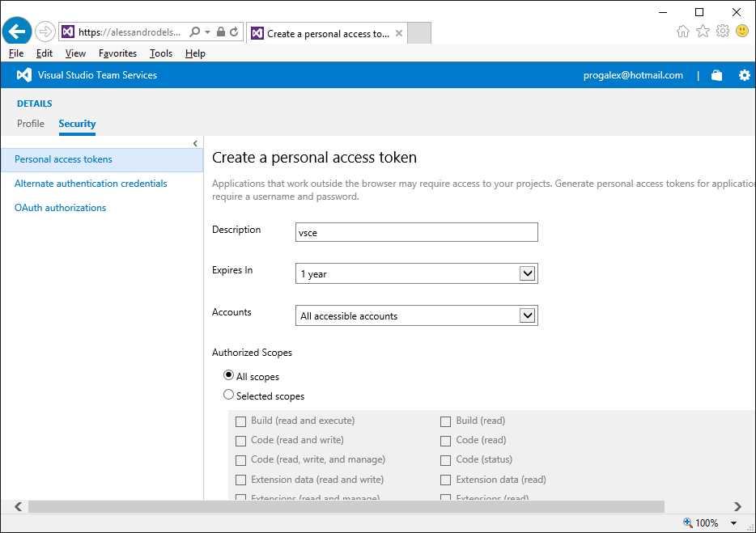756x533 pixels.
Task: Click the Home icon in the browser toolbar
Action: coord(682,30)
